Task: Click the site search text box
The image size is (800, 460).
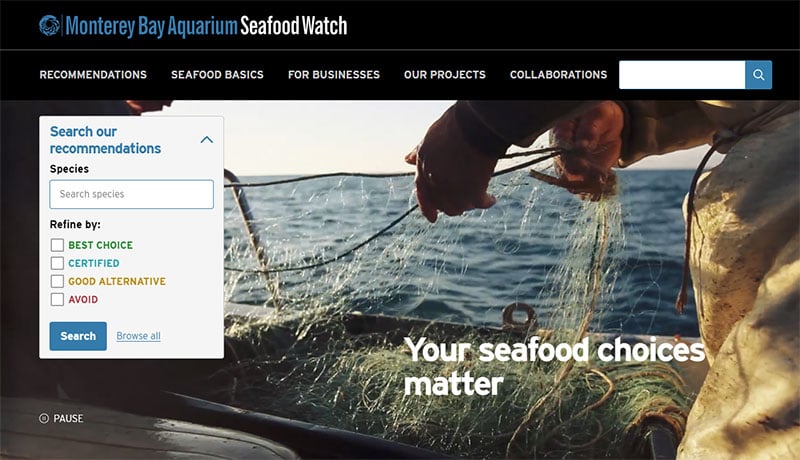Action: 682,75
